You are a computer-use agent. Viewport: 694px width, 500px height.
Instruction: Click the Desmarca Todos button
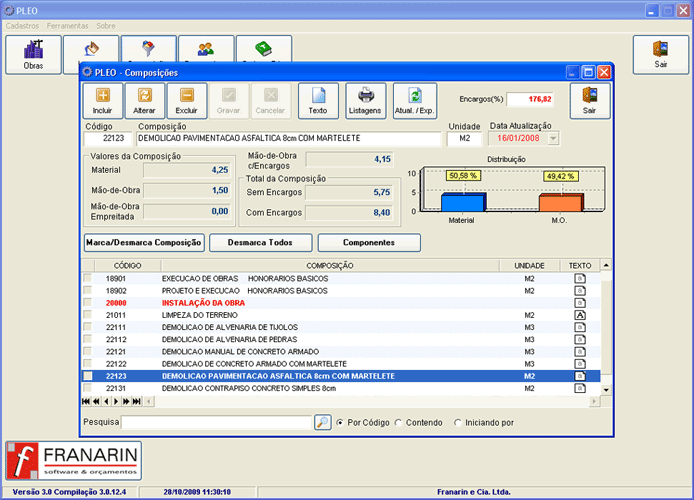click(x=260, y=242)
